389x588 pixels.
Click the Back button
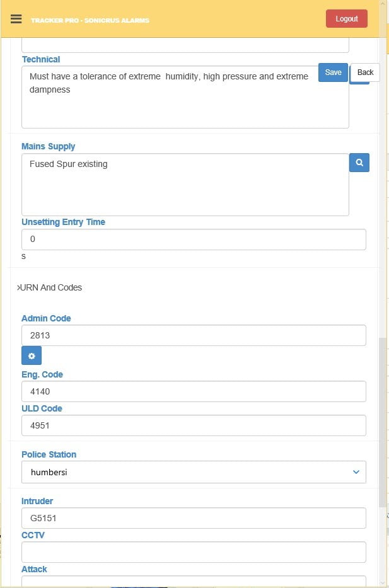(365, 72)
